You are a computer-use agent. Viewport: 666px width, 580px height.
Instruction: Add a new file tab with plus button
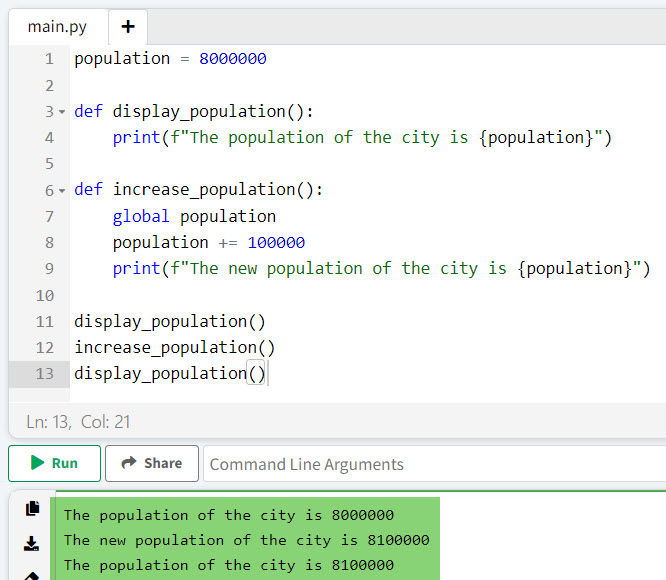[x=128, y=27]
